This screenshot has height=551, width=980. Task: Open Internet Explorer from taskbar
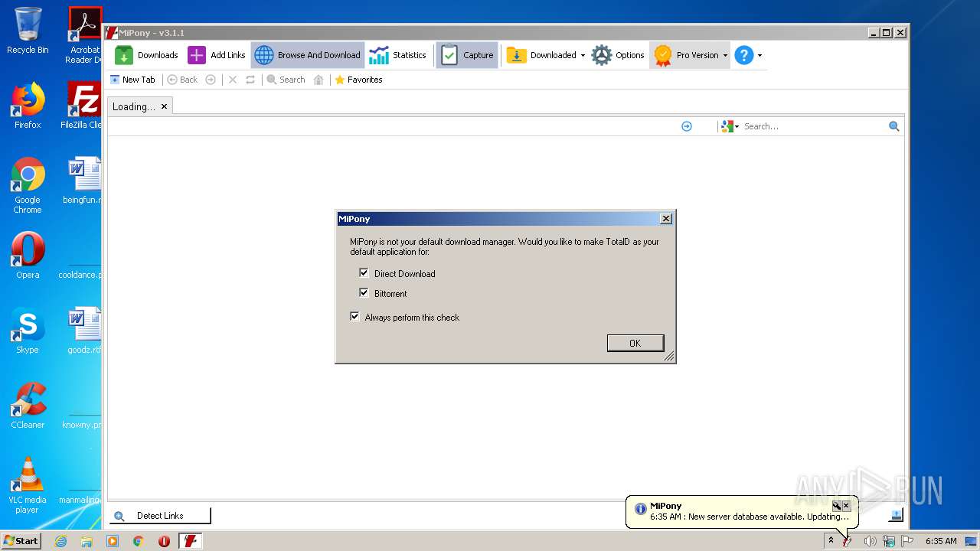60,541
